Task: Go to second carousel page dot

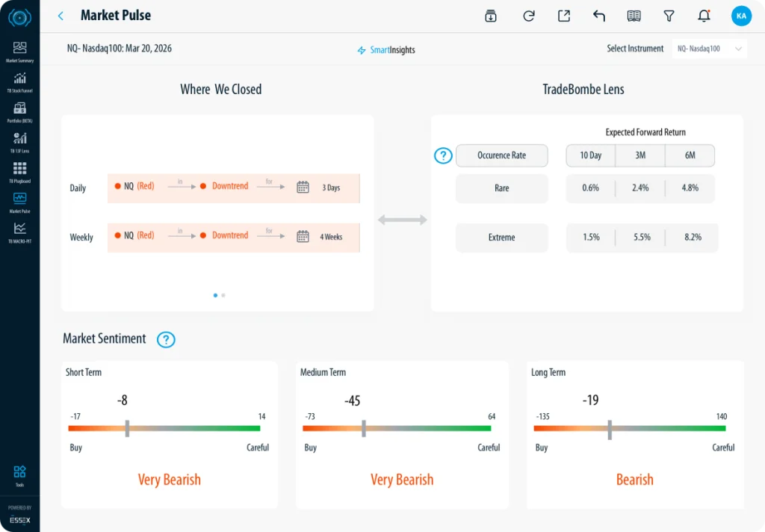Action: [x=223, y=295]
